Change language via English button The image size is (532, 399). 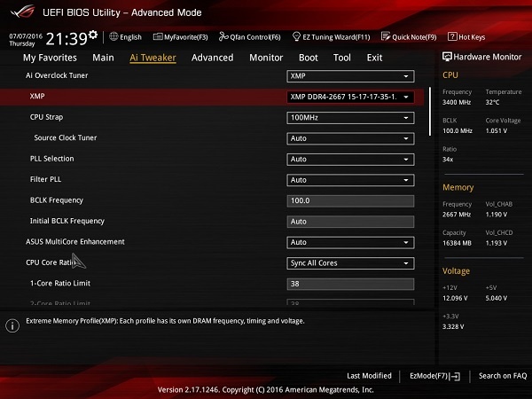(126, 36)
